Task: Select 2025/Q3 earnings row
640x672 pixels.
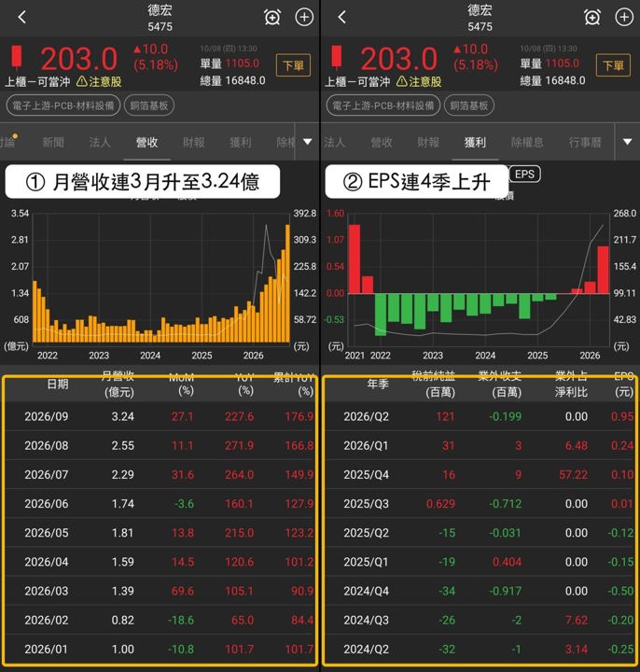Action: click(x=480, y=504)
